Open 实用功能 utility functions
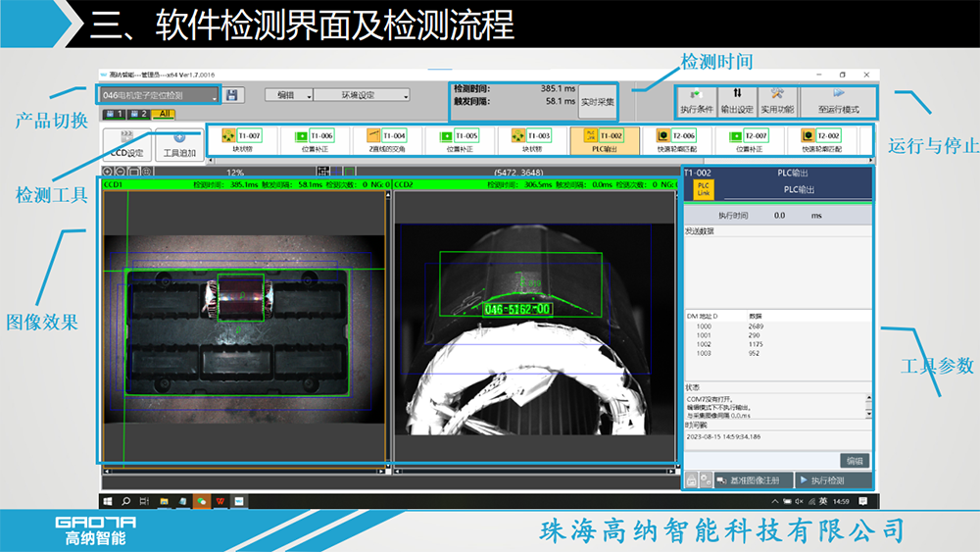 click(x=776, y=101)
